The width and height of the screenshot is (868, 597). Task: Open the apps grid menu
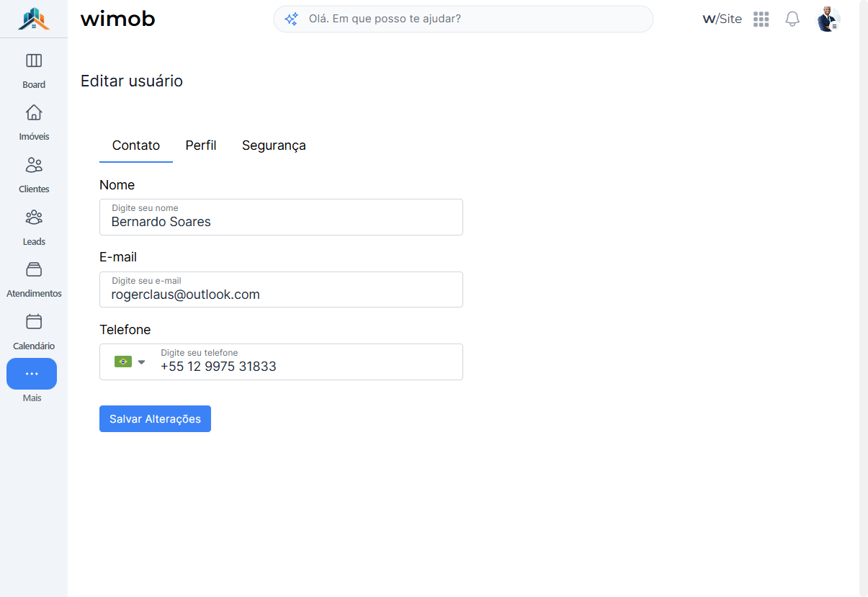[761, 19]
